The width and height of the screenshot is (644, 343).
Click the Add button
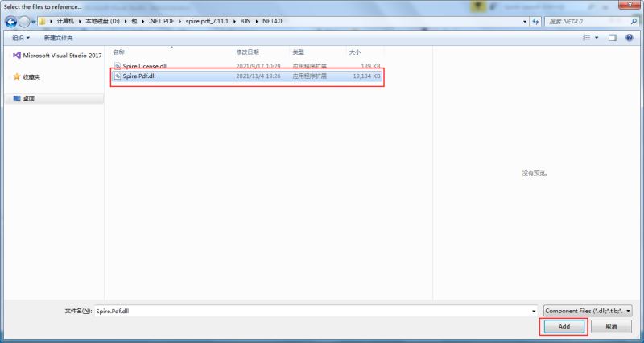pyautogui.click(x=564, y=326)
